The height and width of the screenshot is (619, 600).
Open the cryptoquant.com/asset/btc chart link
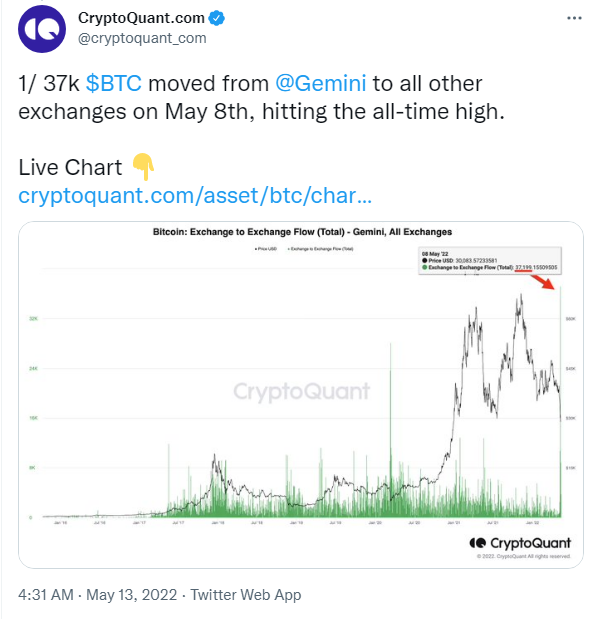coord(195,195)
